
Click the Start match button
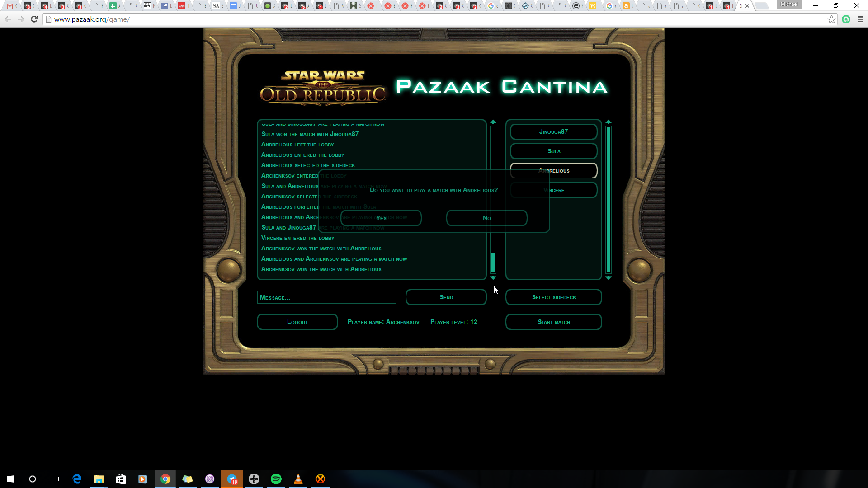pos(553,322)
